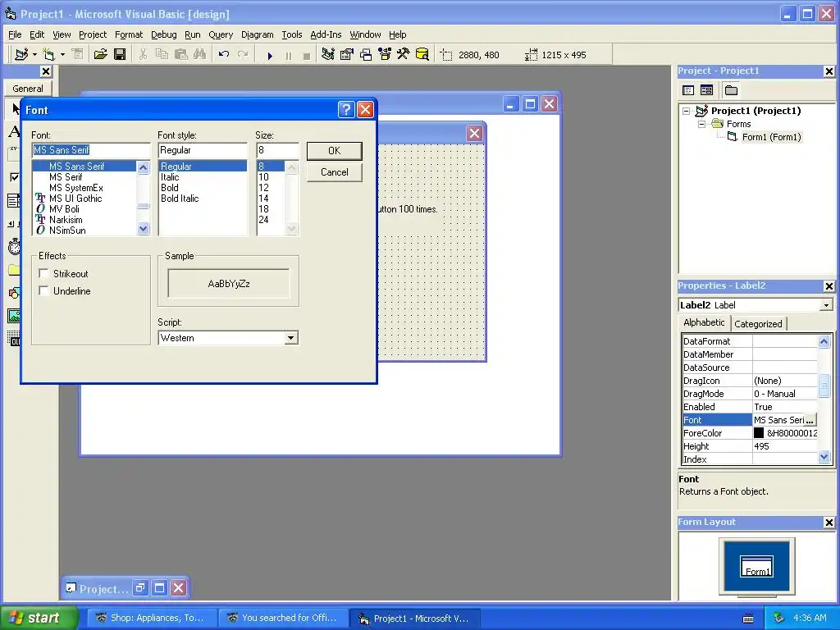Open the Windows start button
Image resolution: width=840 pixels, height=630 pixels.
click(x=39, y=618)
